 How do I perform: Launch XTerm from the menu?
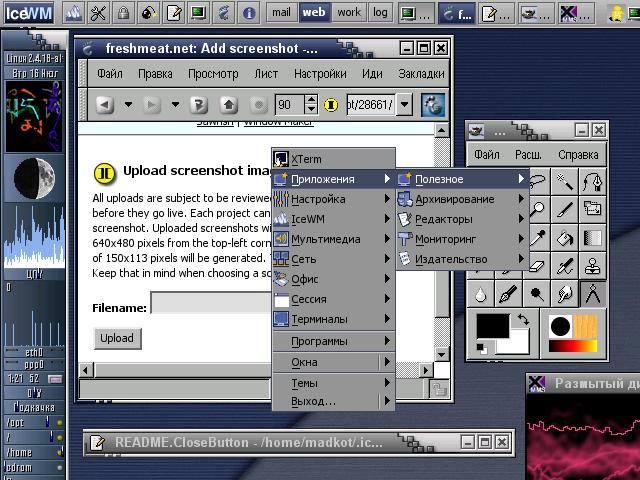coord(334,159)
